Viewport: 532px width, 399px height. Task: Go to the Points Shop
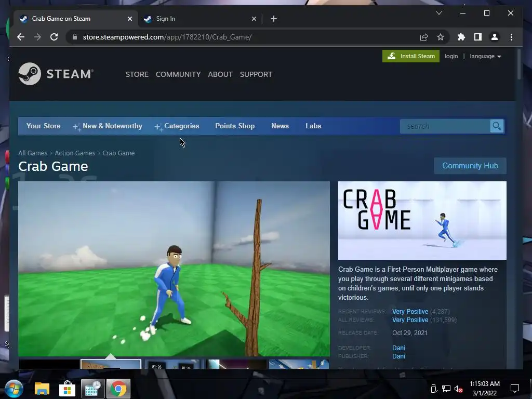click(235, 126)
